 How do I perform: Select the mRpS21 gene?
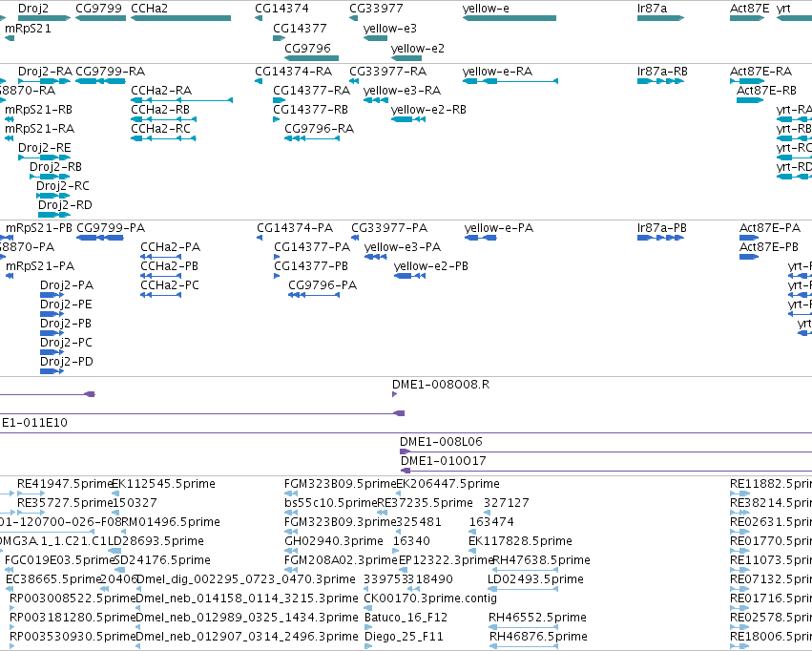[x=10, y=38]
